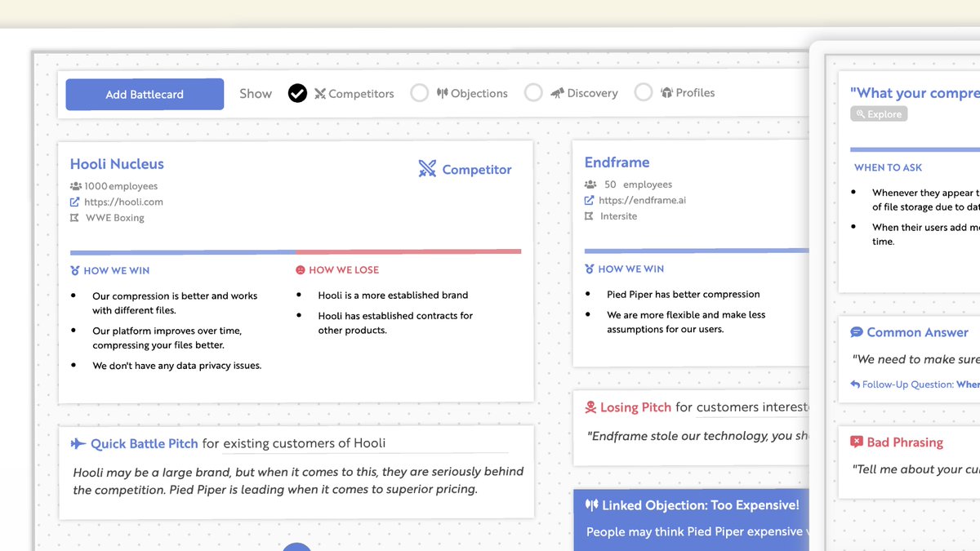Viewport: 980px width, 551px height.
Task: Click the flag icon beside WWE Boxing
Action: (75, 218)
